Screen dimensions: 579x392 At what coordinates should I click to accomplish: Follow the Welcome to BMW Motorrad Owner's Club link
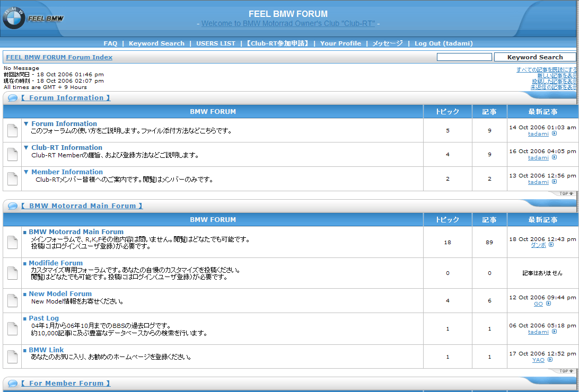click(288, 24)
